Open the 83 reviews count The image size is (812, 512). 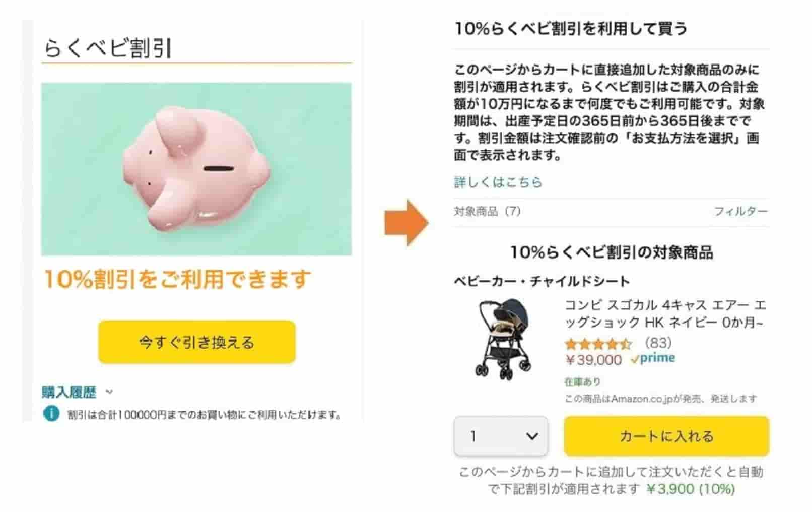click(x=658, y=343)
